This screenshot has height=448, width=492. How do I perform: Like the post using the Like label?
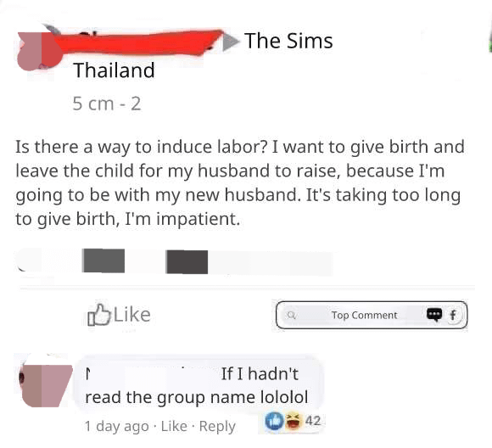(132, 315)
